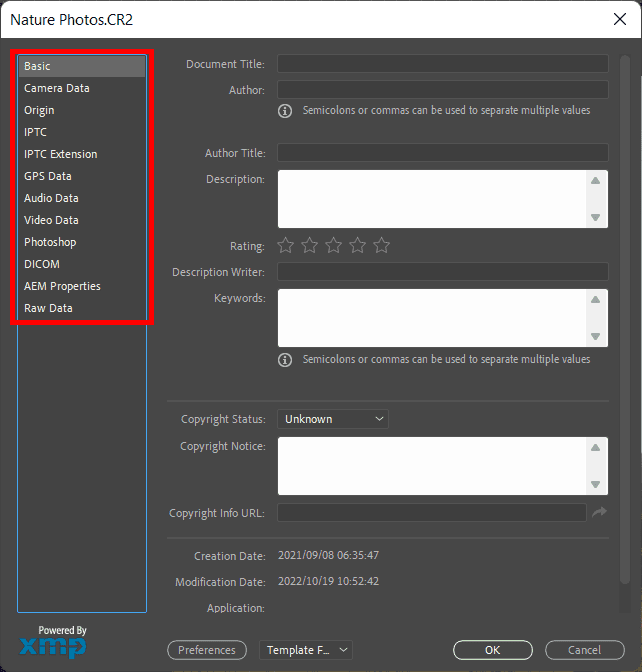Set rating to three stars

tap(333, 245)
